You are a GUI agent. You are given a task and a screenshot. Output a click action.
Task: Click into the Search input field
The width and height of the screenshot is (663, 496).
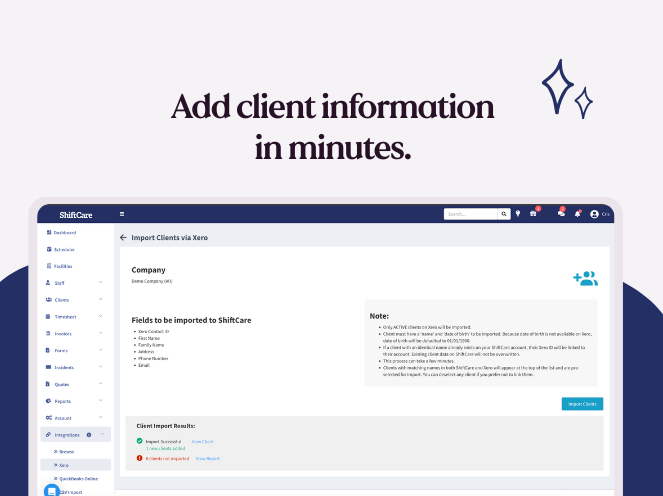[x=471, y=214]
